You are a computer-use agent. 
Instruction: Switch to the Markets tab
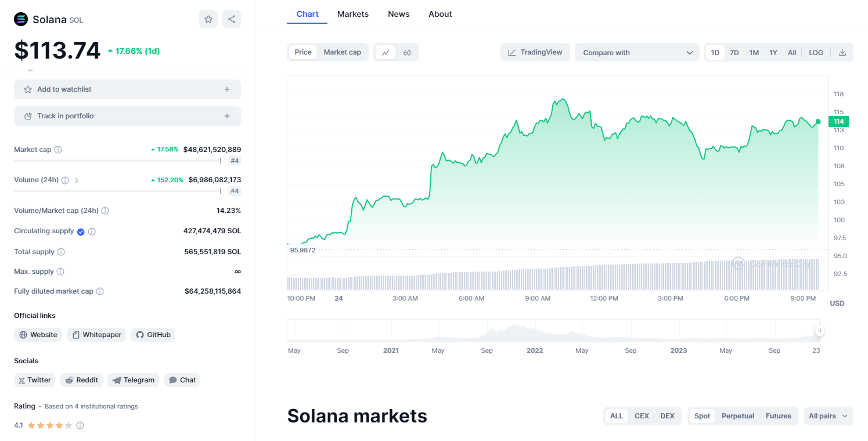[353, 14]
